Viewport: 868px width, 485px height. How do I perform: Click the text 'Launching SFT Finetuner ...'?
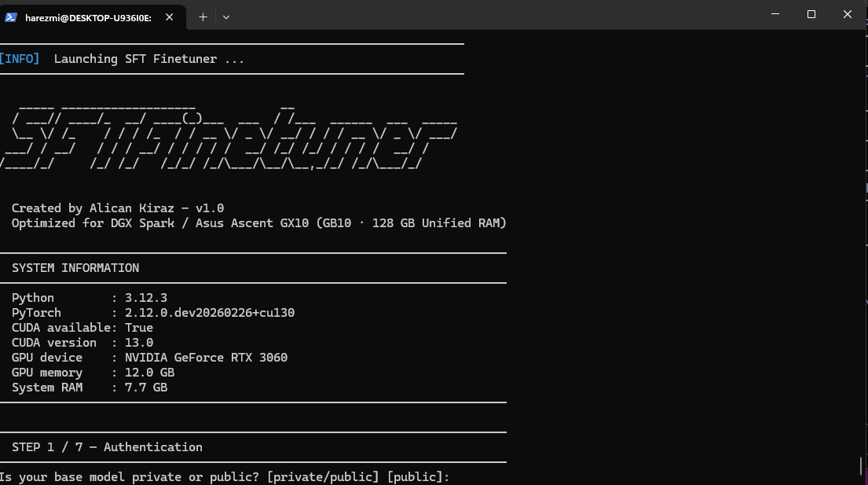(x=149, y=59)
